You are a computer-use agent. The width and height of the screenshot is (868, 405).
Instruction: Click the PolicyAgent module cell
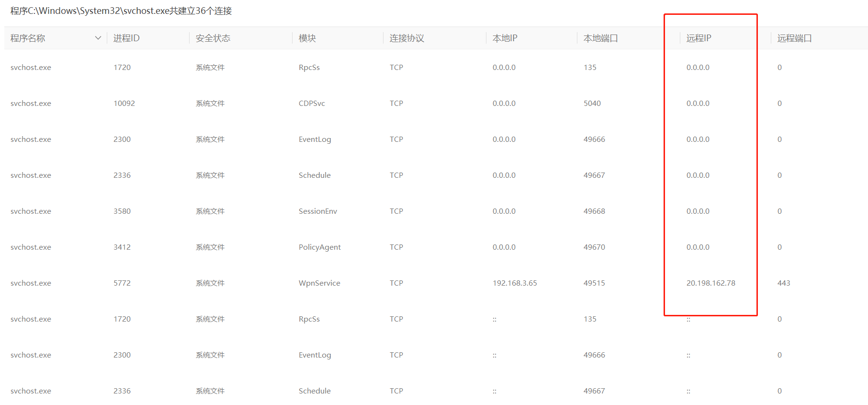pos(320,247)
